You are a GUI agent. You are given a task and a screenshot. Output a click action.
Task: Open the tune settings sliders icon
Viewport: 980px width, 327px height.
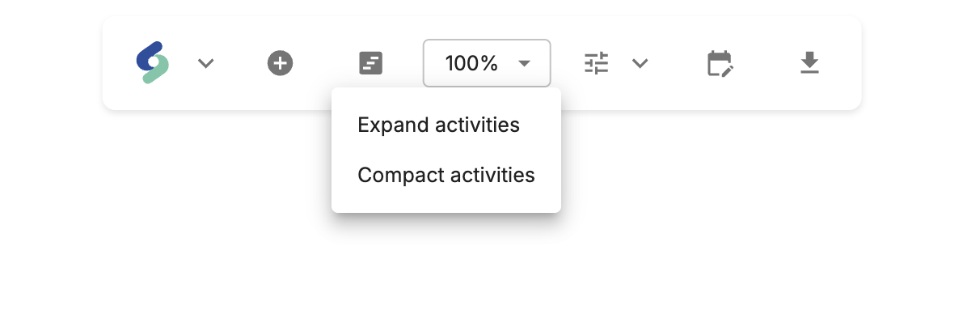pyautogui.click(x=596, y=62)
